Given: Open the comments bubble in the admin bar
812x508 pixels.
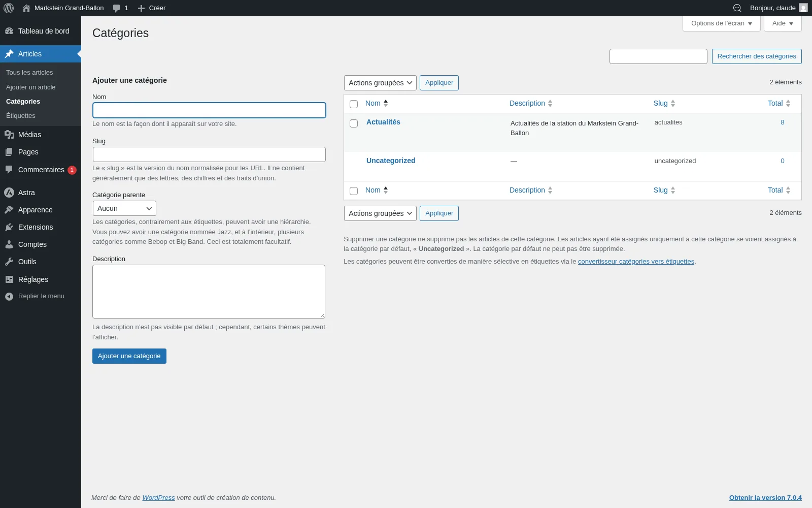Looking at the screenshot, I should pyautogui.click(x=120, y=8).
